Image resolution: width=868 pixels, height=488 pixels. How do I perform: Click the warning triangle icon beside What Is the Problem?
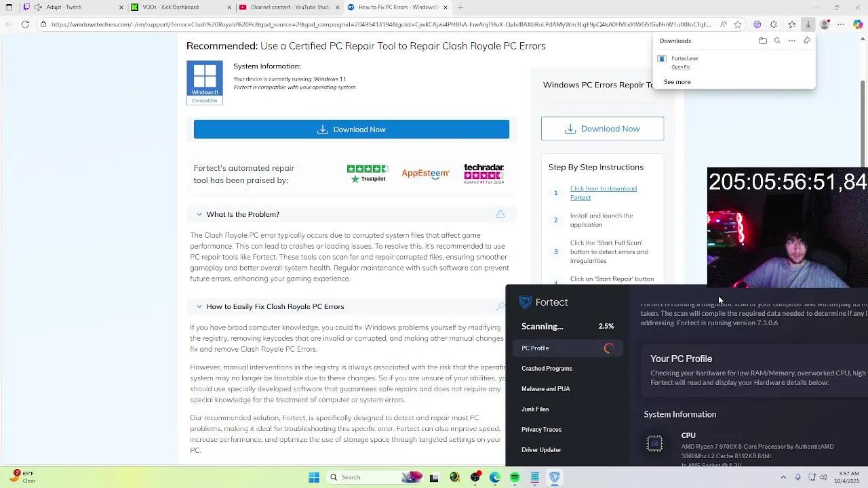(500, 214)
